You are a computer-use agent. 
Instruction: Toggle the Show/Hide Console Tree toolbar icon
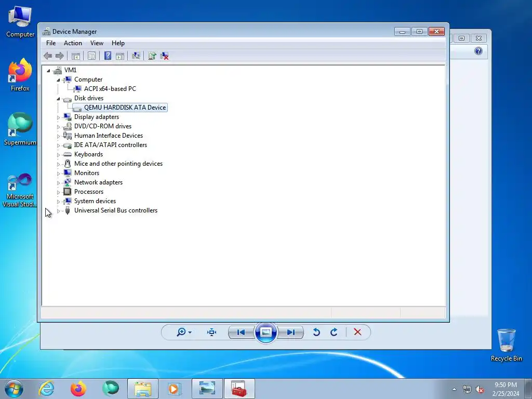(76, 56)
